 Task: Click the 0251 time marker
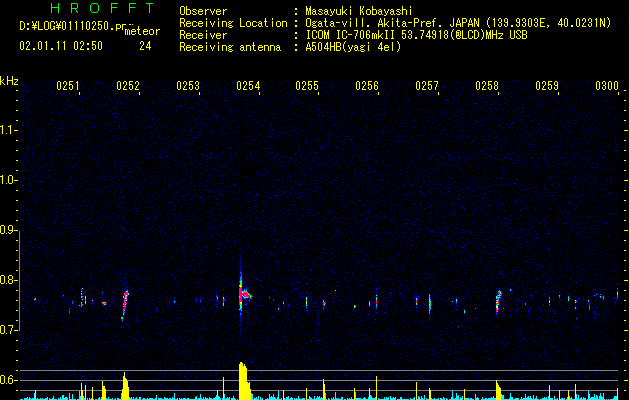point(68,86)
